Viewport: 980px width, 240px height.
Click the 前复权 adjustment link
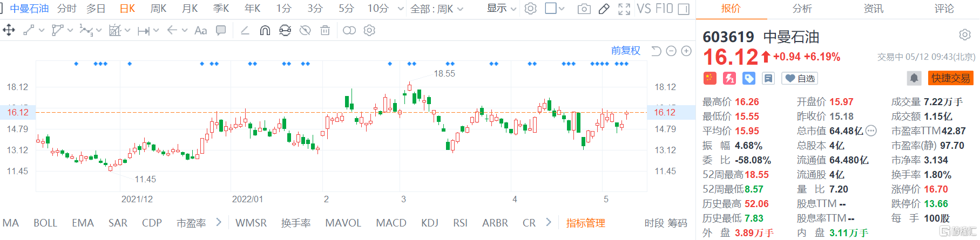click(x=626, y=51)
